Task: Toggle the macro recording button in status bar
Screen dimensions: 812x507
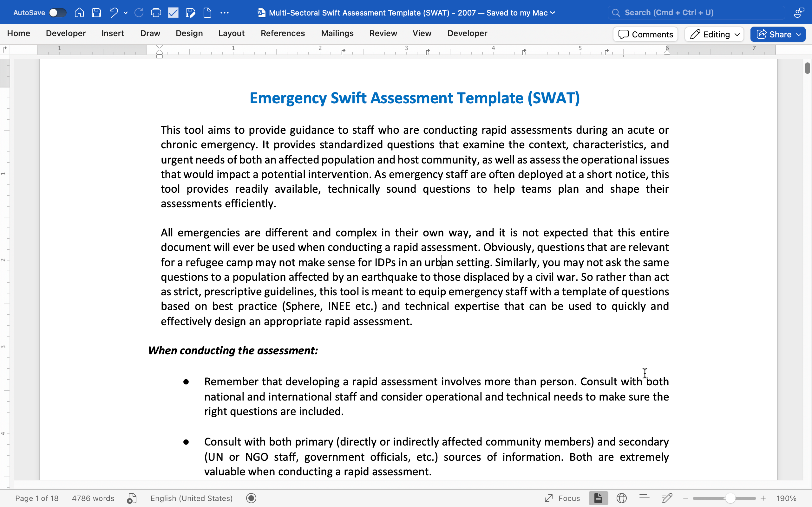Action: [251, 498]
